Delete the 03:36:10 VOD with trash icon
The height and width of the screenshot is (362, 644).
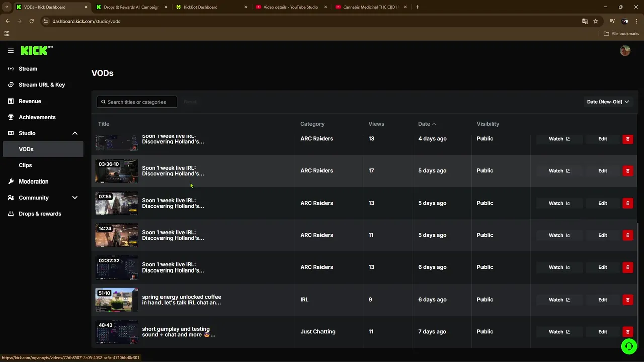[x=627, y=171]
